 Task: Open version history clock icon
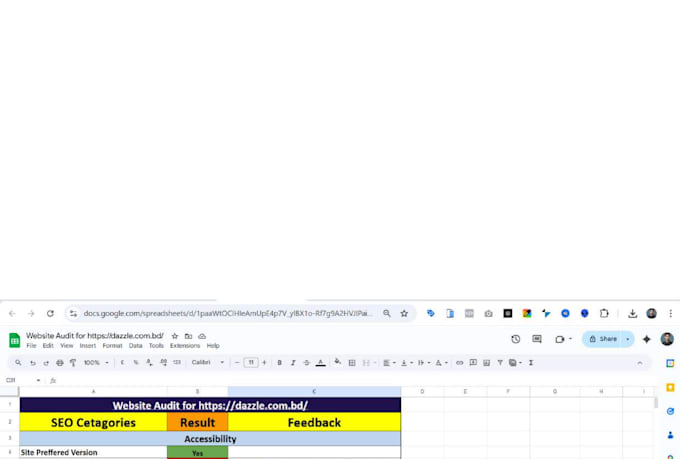pyautogui.click(x=516, y=339)
